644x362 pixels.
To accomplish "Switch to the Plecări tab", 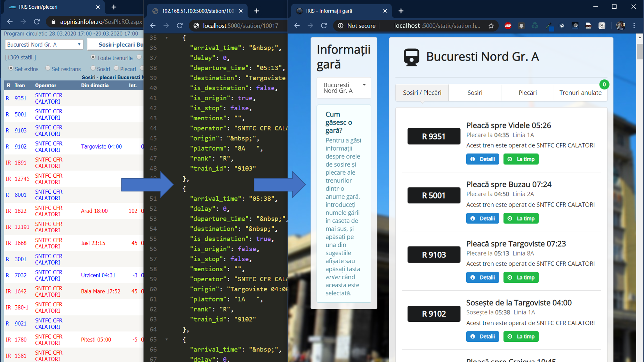I will (x=527, y=93).
